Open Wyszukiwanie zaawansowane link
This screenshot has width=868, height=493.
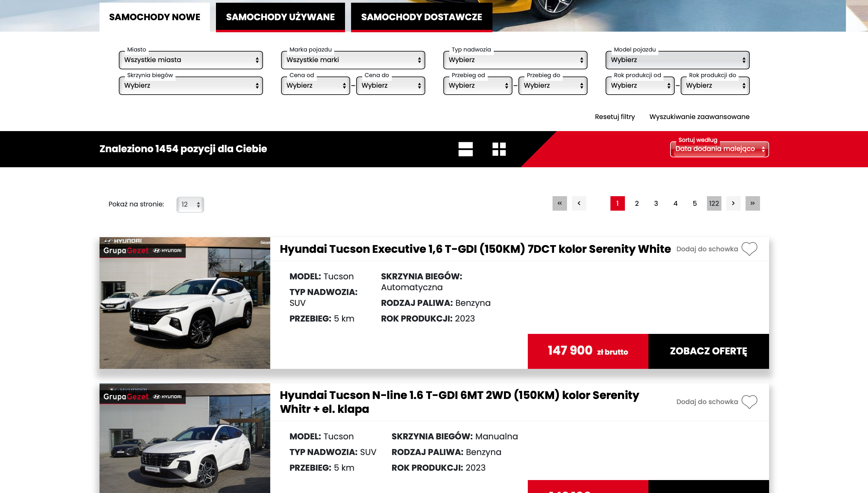pyautogui.click(x=699, y=117)
